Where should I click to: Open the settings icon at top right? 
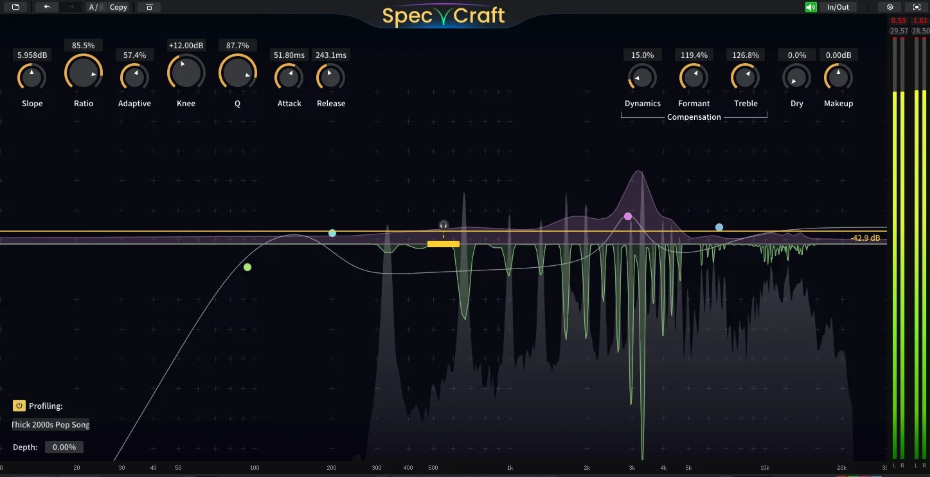click(x=890, y=7)
